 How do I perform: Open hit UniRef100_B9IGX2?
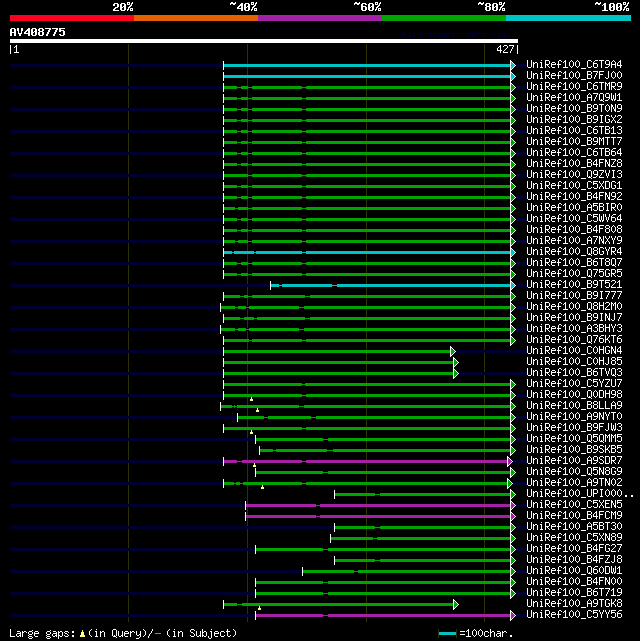point(574,119)
